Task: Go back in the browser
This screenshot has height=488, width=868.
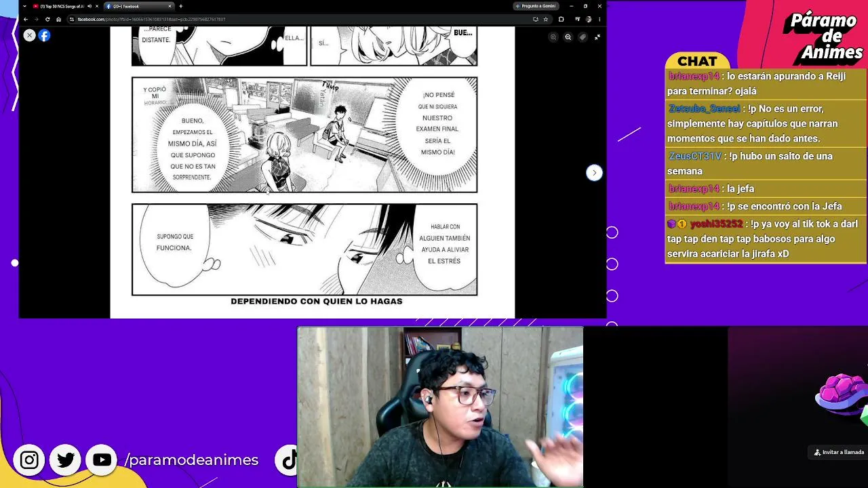Action: pos(26,19)
